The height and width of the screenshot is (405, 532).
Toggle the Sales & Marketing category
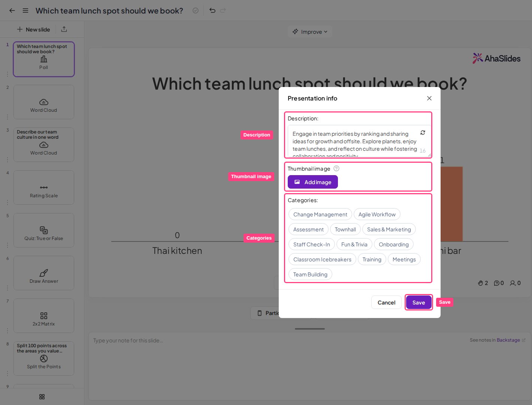[x=389, y=229]
